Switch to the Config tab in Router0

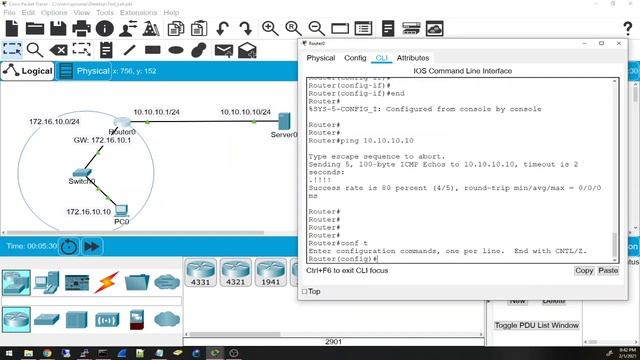(x=355, y=58)
